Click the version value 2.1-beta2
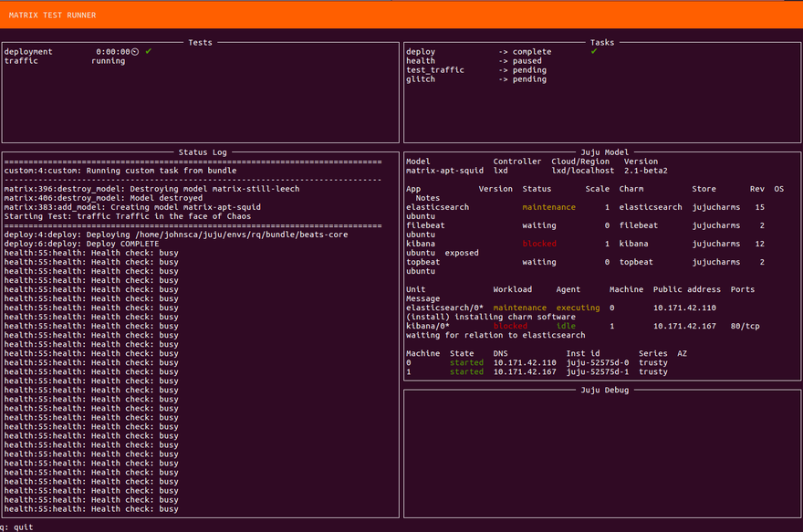803x532 pixels. [x=646, y=171]
